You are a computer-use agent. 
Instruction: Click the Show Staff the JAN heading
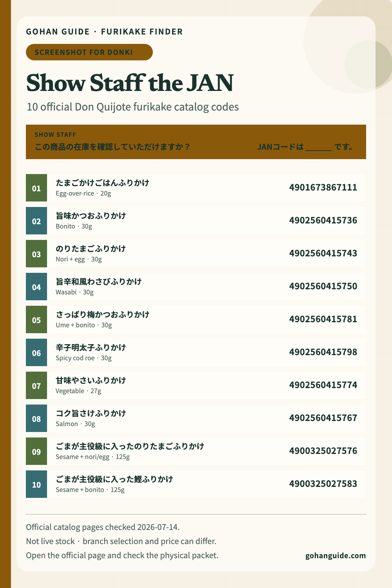pos(130,83)
